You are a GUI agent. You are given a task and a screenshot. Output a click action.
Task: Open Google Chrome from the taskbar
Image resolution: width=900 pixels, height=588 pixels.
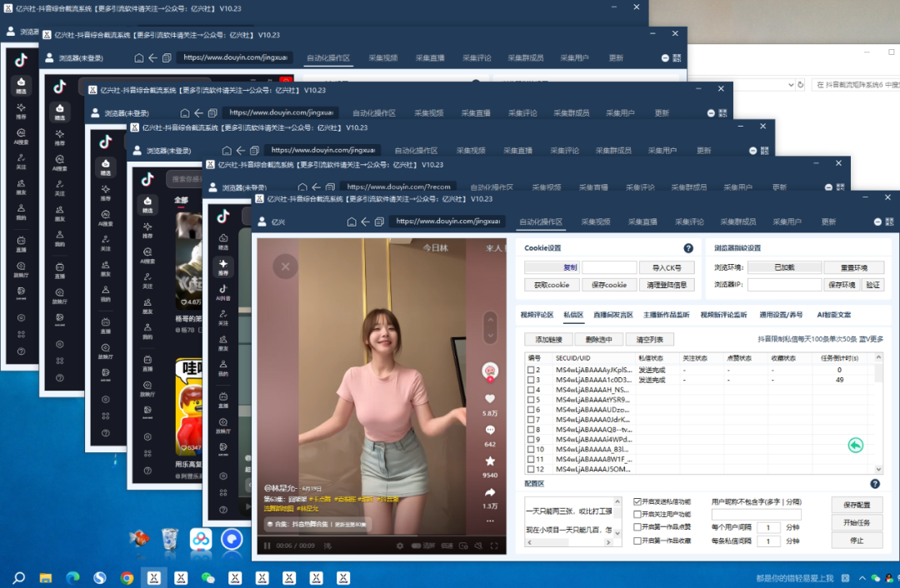point(127,578)
